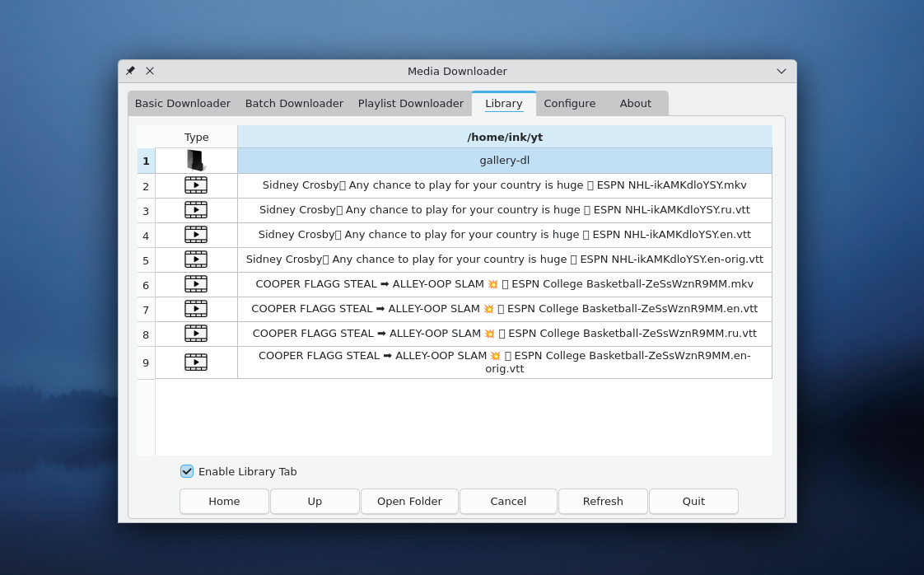The height and width of the screenshot is (575, 924).
Task: Open the Configure tab
Action: [570, 103]
